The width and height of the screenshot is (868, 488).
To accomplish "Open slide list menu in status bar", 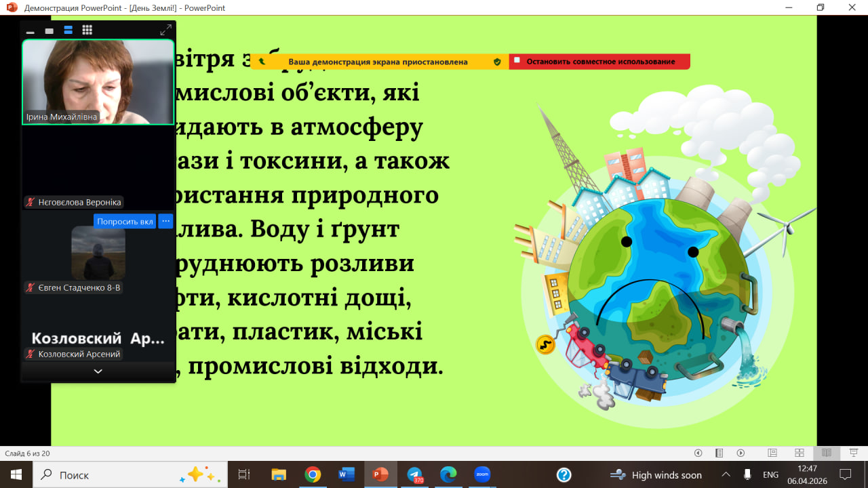I will pyautogui.click(x=719, y=453).
